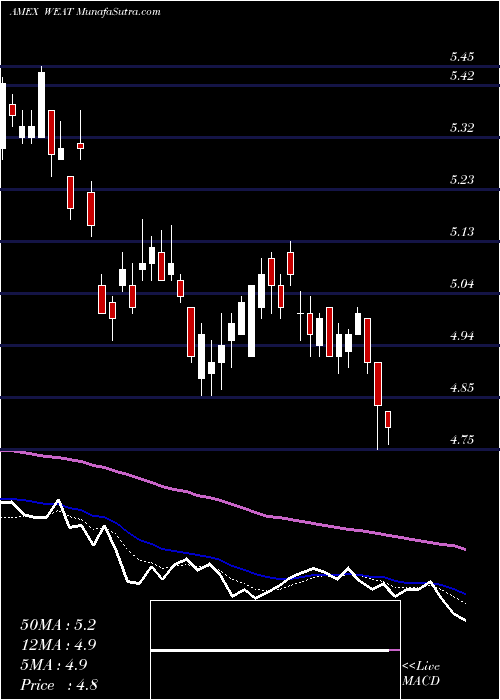This screenshot has width=500, height=700.
Task: Click the 5.23 price axis label
Action: pos(462,179)
